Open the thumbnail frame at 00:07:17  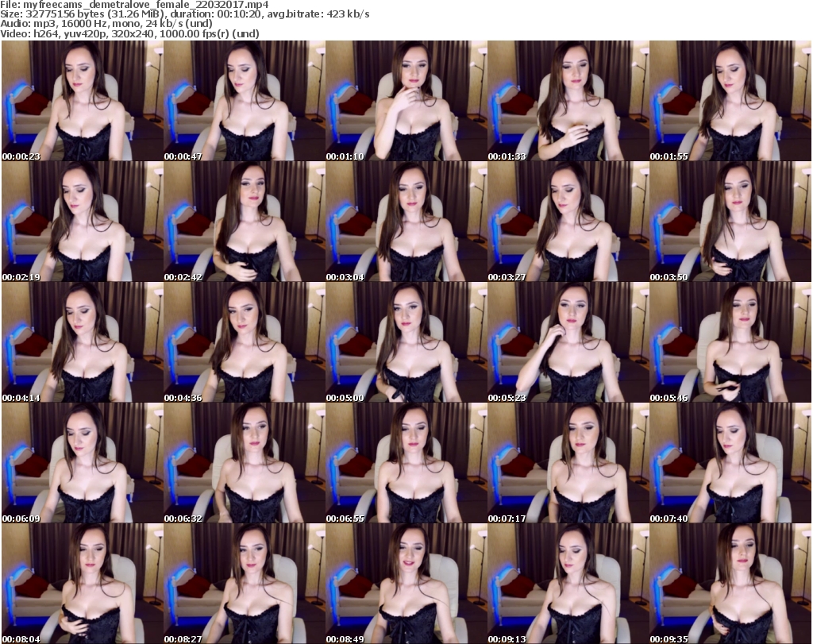568,463
